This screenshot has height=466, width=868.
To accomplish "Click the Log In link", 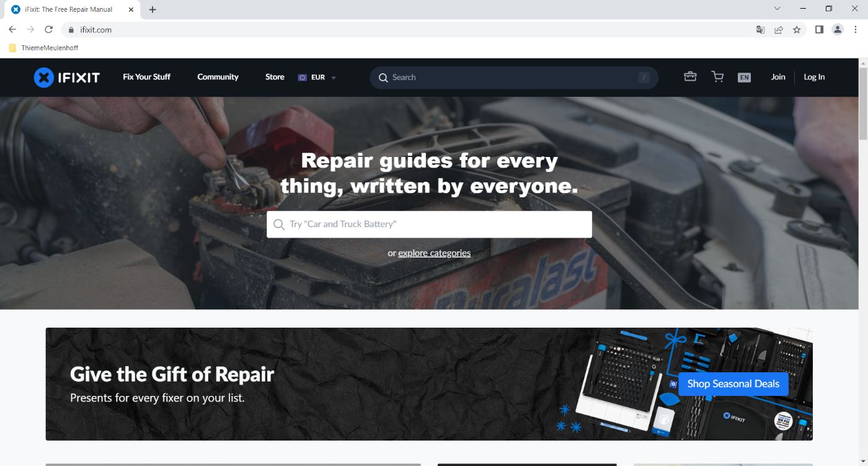I will tap(814, 77).
